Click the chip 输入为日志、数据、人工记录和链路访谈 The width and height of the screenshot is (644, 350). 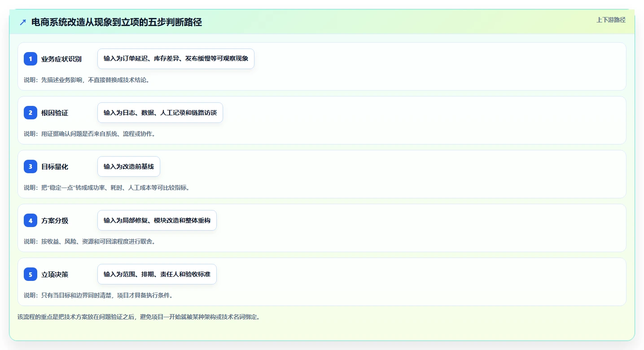point(160,113)
